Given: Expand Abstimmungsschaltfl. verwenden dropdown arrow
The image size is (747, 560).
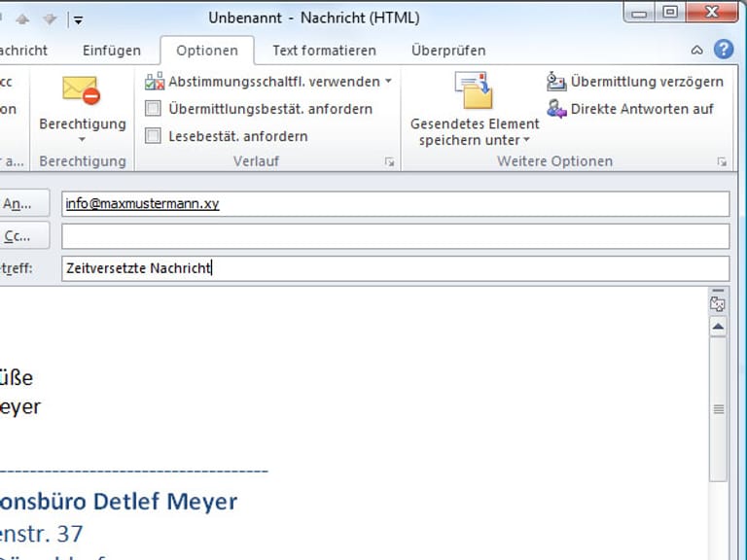Looking at the screenshot, I should [388, 82].
